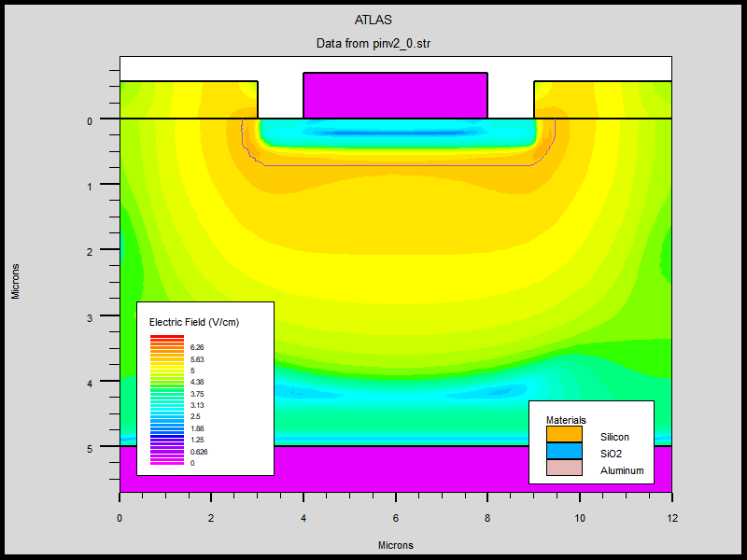Select the magenta gate electrode block above the surface

tap(395, 95)
